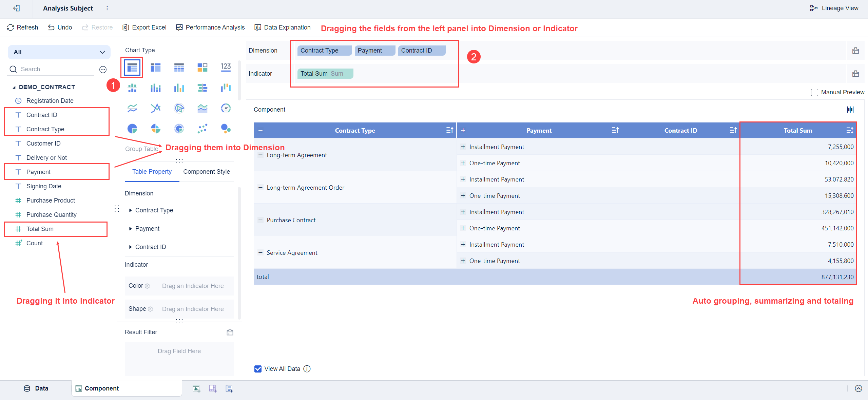Click the Export Excel button
The width and height of the screenshot is (868, 400).
(144, 27)
